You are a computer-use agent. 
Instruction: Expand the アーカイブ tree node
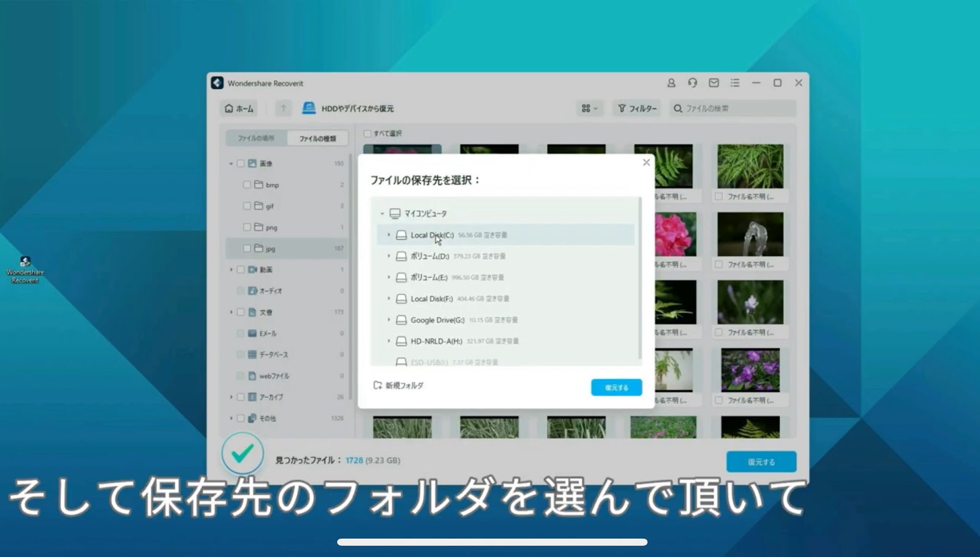point(231,397)
